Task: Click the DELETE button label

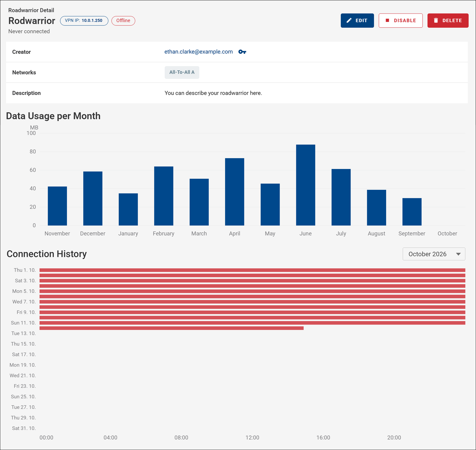Action: [x=452, y=21]
